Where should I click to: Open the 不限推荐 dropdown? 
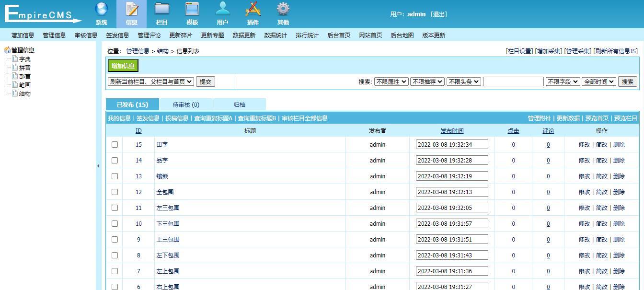click(427, 81)
